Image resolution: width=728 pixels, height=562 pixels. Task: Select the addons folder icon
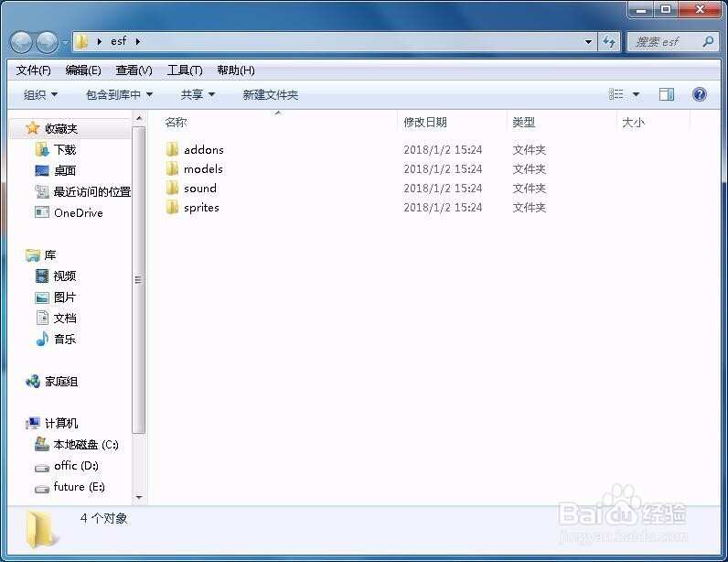(172, 149)
